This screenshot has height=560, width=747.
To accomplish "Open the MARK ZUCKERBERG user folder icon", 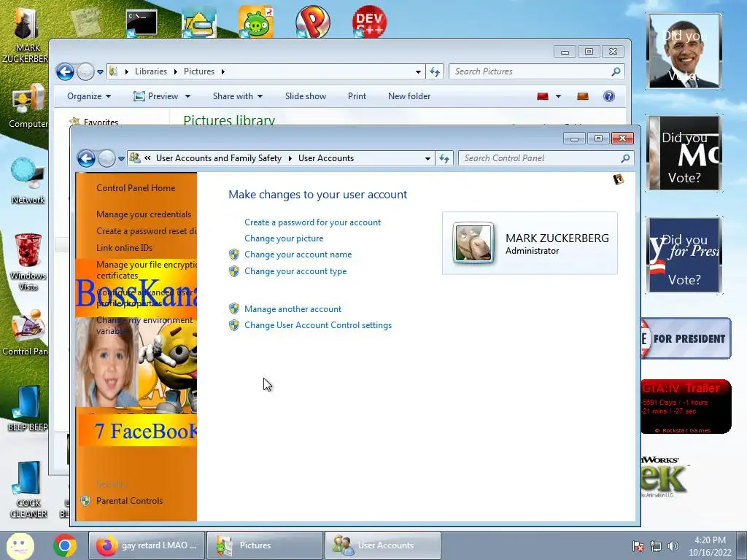I will [27, 36].
